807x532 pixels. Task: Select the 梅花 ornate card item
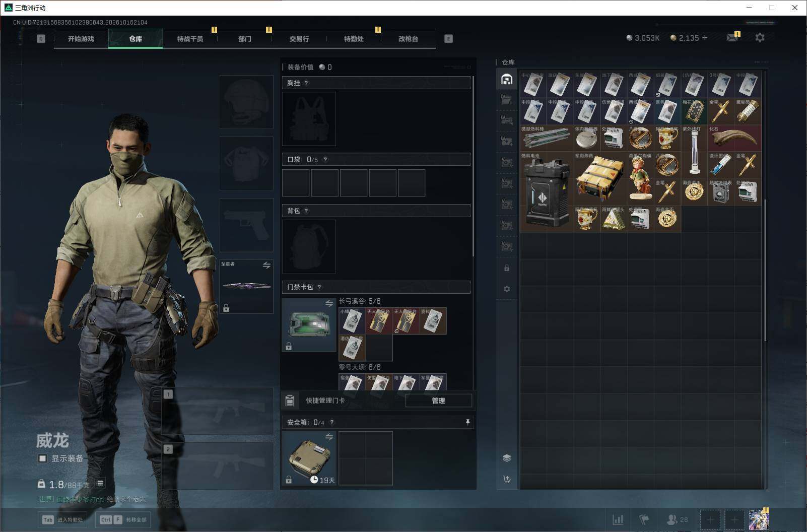(x=694, y=111)
